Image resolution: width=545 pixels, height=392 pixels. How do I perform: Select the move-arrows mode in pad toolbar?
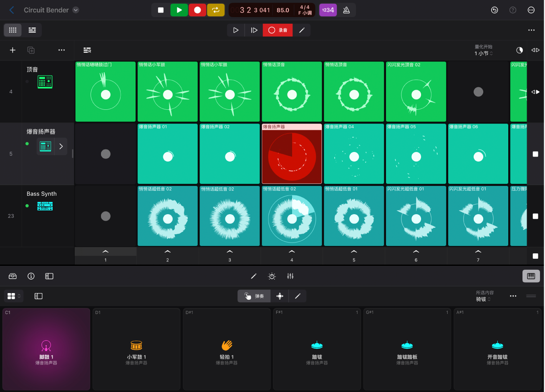pyautogui.click(x=280, y=296)
